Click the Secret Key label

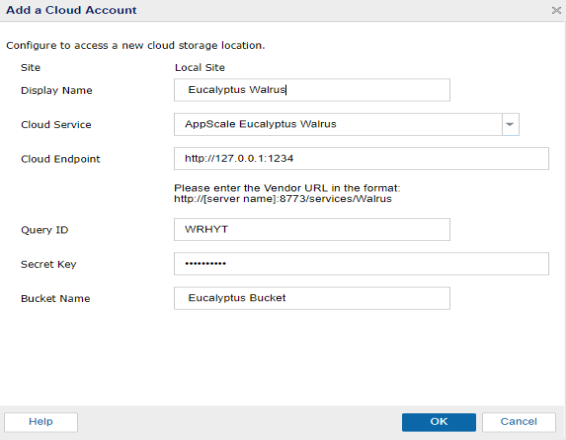(x=48, y=264)
